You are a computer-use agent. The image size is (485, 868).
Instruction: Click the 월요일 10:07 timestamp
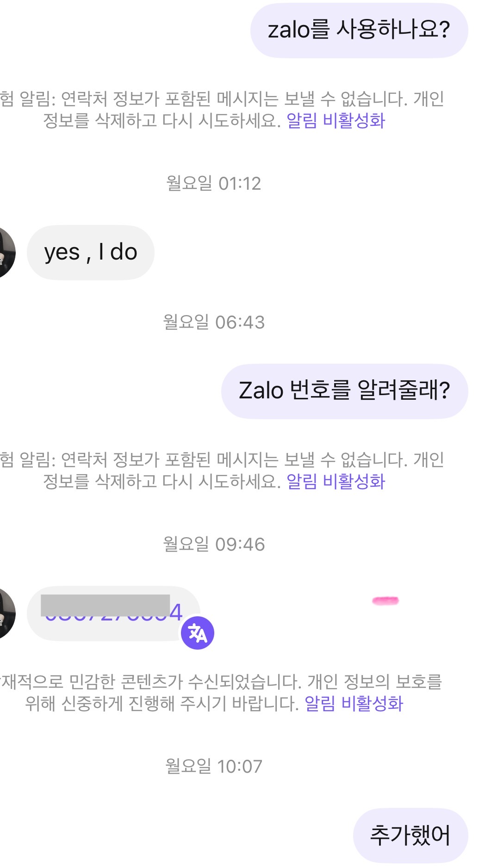(213, 767)
